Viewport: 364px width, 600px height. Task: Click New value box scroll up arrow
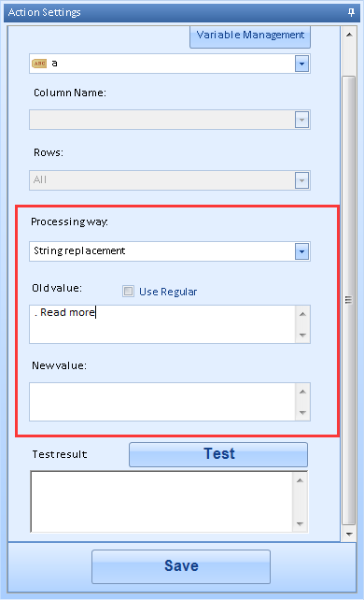(x=303, y=392)
